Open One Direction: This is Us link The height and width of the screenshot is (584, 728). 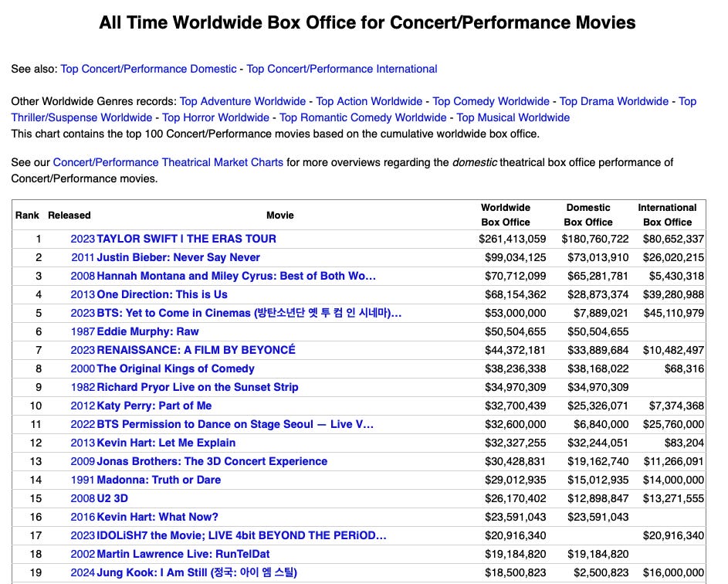(x=162, y=294)
